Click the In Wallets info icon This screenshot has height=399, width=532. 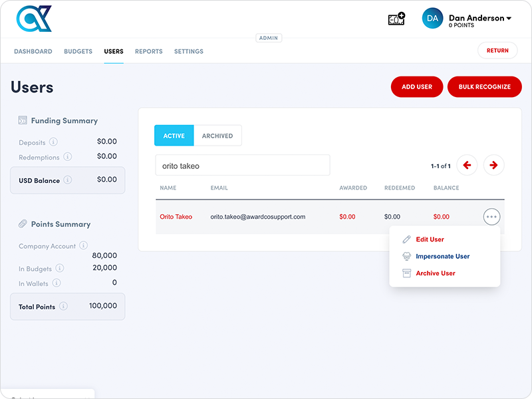tap(57, 283)
